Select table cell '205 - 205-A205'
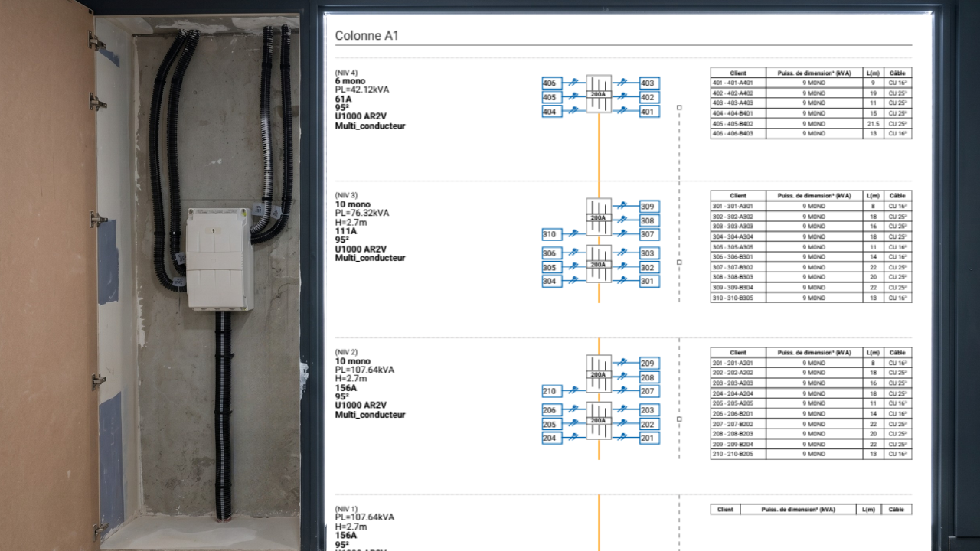This screenshot has height=551, width=980. [x=738, y=403]
